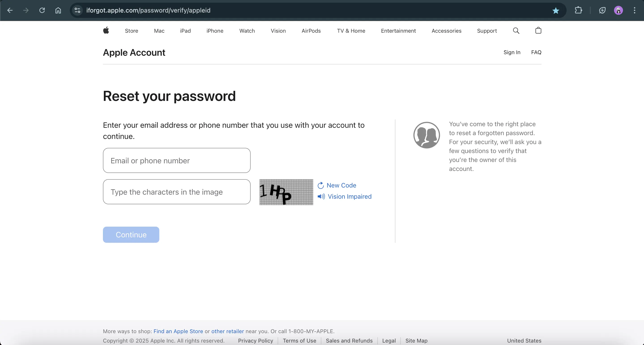This screenshot has width=644, height=345.
Task: Open the Watch navigation item
Action: (x=247, y=31)
